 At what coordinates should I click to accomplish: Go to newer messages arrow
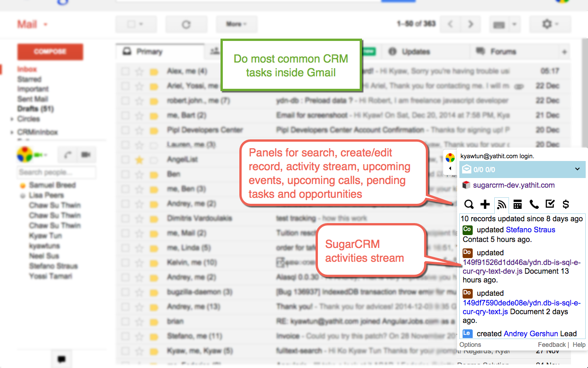click(x=451, y=24)
